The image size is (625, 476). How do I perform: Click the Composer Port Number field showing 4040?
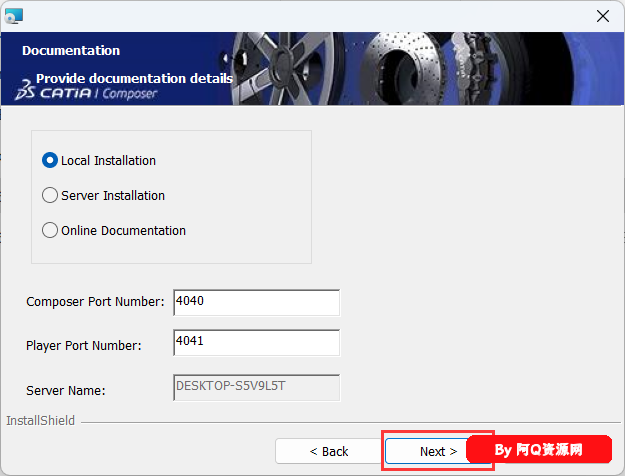tap(256, 302)
